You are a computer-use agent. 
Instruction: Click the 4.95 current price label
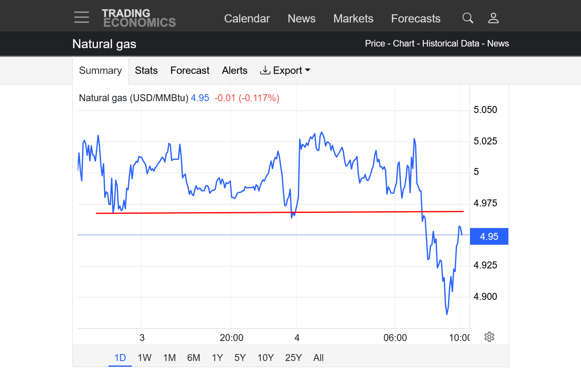tap(489, 237)
